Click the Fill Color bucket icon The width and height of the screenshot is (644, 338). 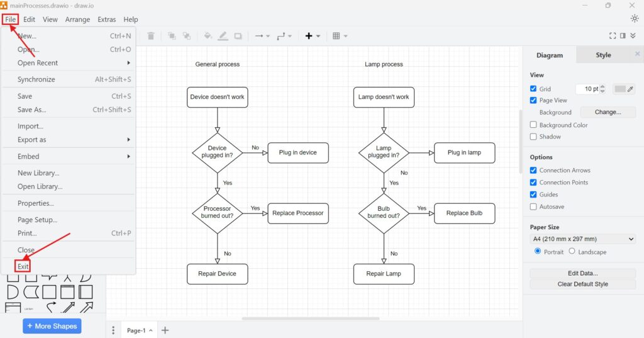(208, 36)
